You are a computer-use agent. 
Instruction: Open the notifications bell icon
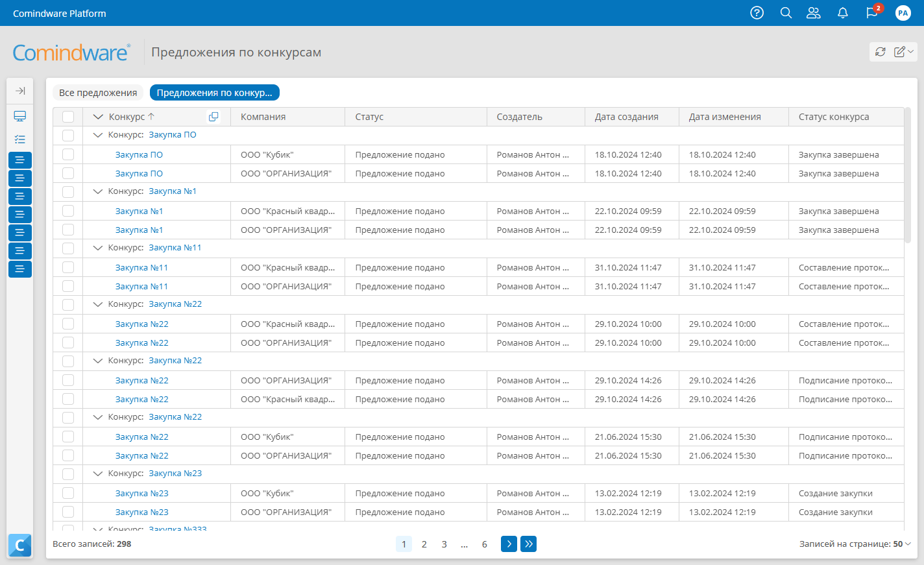point(843,13)
